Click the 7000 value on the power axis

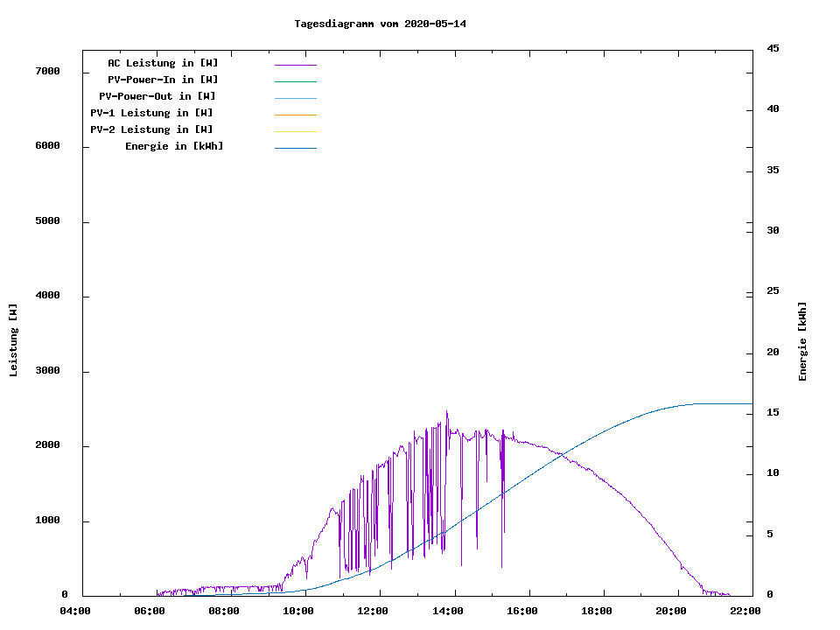point(45,71)
